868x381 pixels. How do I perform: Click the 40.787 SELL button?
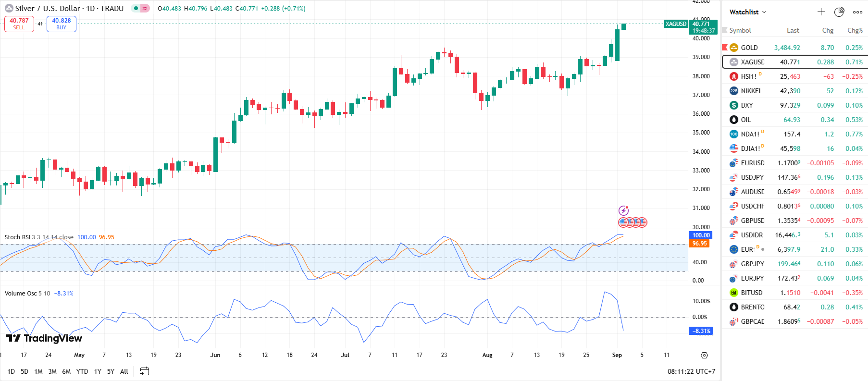19,24
